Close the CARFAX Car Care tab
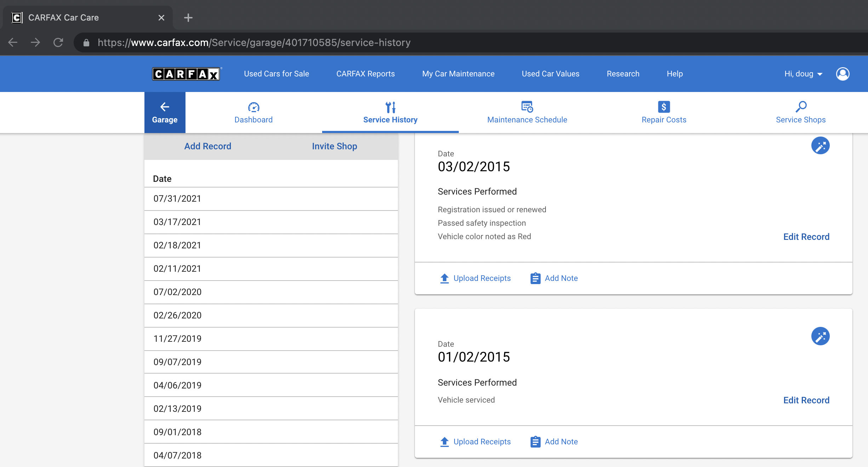 click(x=161, y=18)
